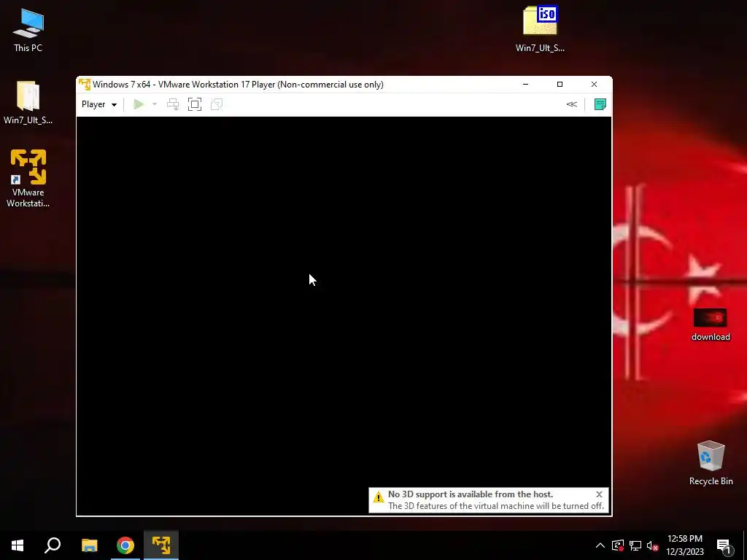Screen dimensions: 747x560
Task: Open the green notes message log icon
Action: tap(600, 104)
